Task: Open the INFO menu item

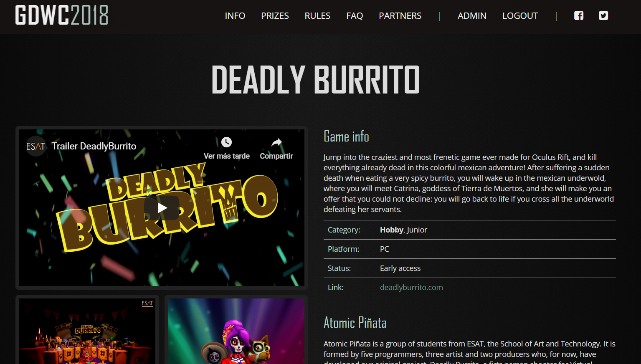Action: 235,16
